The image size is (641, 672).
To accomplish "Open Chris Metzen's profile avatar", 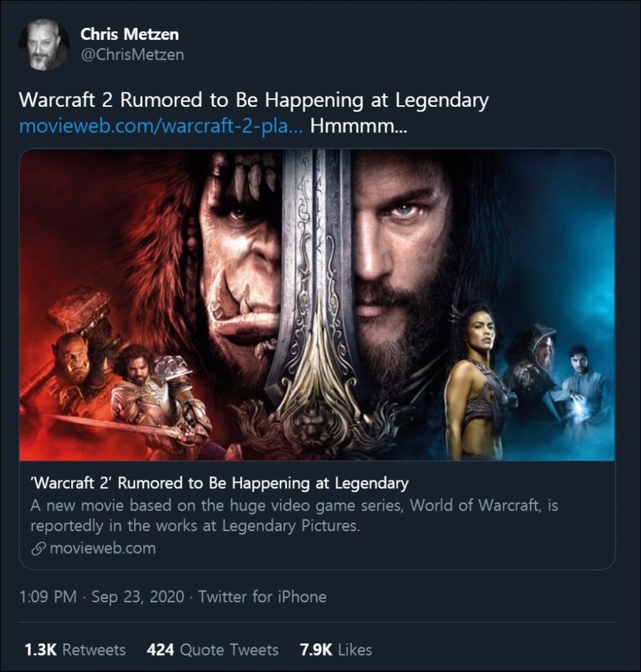I will (44, 44).
